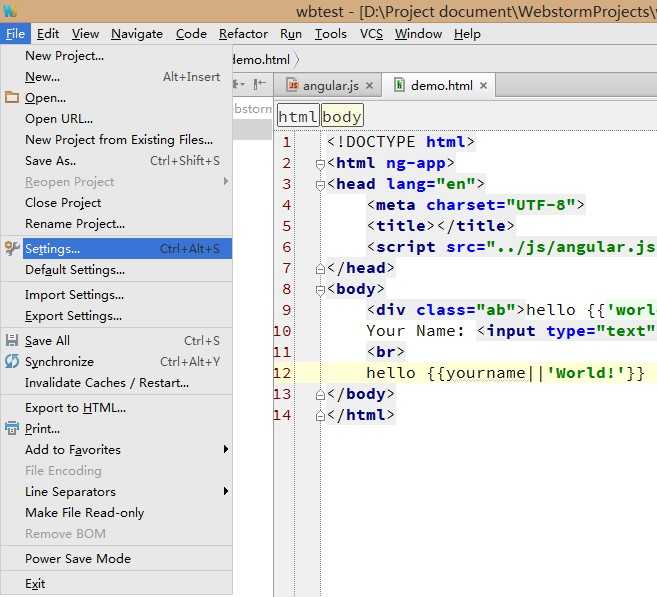This screenshot has width=657, height=597.
Task: Switch to the angular.js tab
Action: pyautogui.click(x=328, y=85)
